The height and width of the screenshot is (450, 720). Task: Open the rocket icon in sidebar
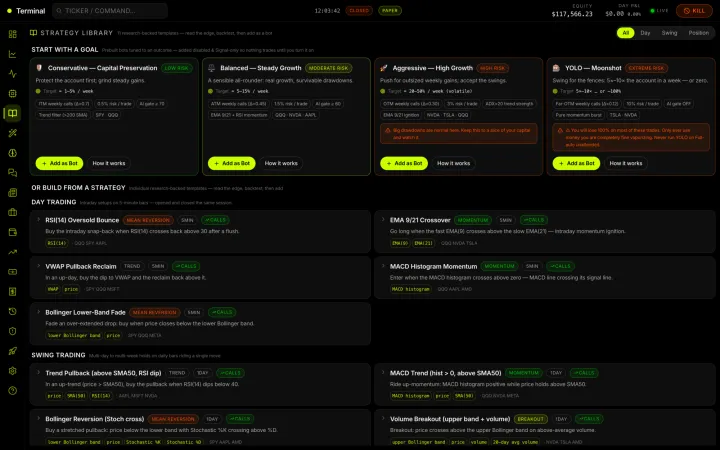click(12, 351)
